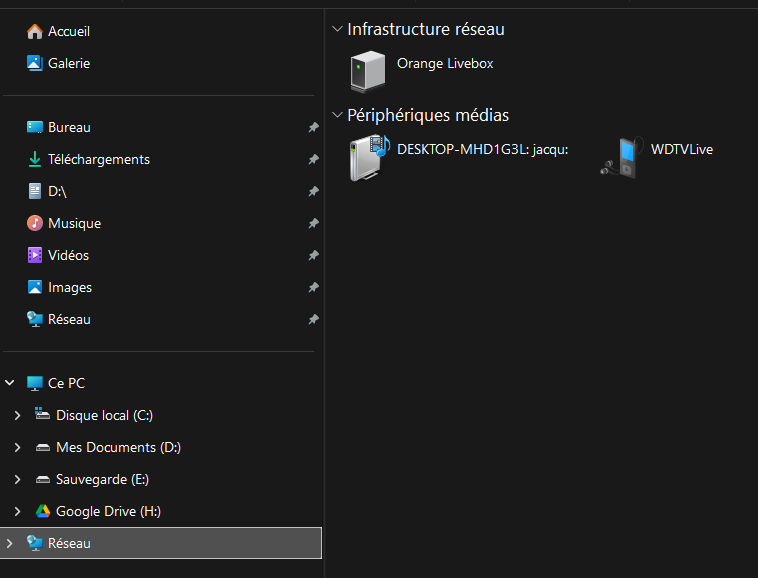Image resolution: width=758 pixels, height=578 pixels.
Task: Collapse the Infrastructure réseau group
Action: point(337,29)
